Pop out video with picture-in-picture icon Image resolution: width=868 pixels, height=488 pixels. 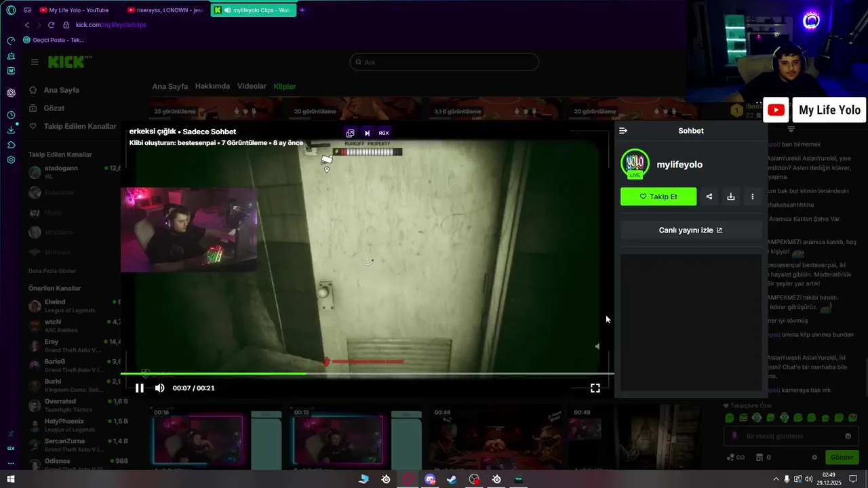tap(350, 133)
